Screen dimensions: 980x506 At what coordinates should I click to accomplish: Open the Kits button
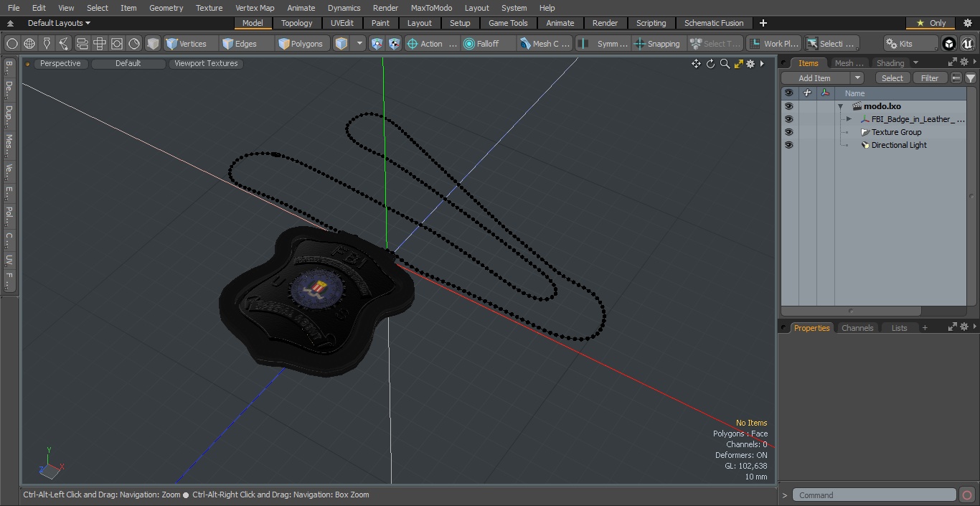coord(910,44)
